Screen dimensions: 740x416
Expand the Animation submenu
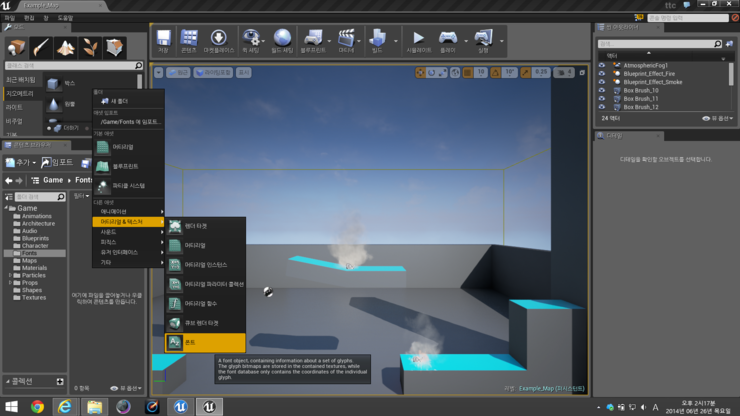tap(128, 212)
